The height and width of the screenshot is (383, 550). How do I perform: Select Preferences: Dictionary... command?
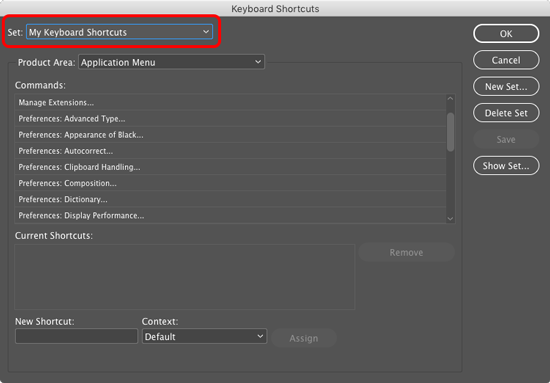[x=230, y=199]
